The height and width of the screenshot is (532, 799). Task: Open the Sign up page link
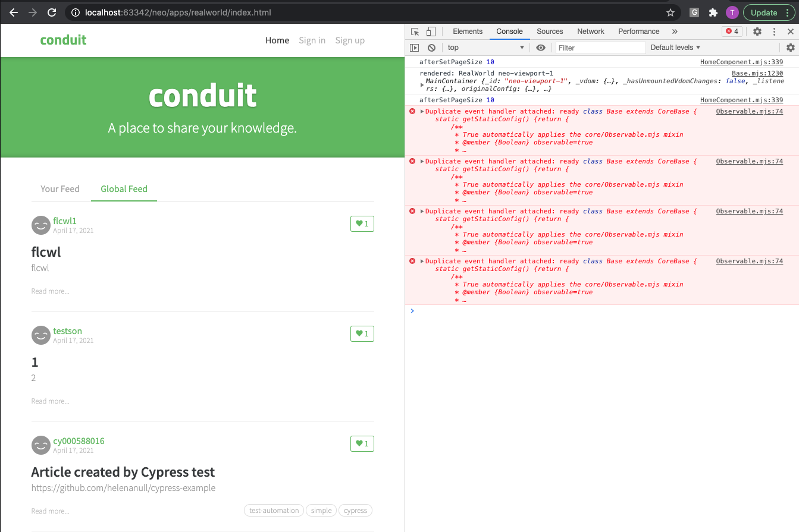pos(350,40)
